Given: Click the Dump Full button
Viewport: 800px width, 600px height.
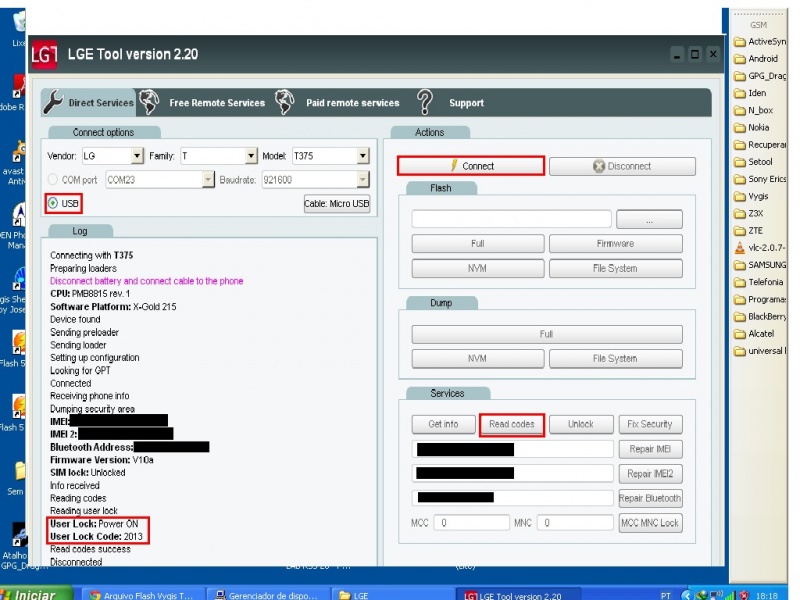Looking at the screenshot, I should click(x=547, y=334).
